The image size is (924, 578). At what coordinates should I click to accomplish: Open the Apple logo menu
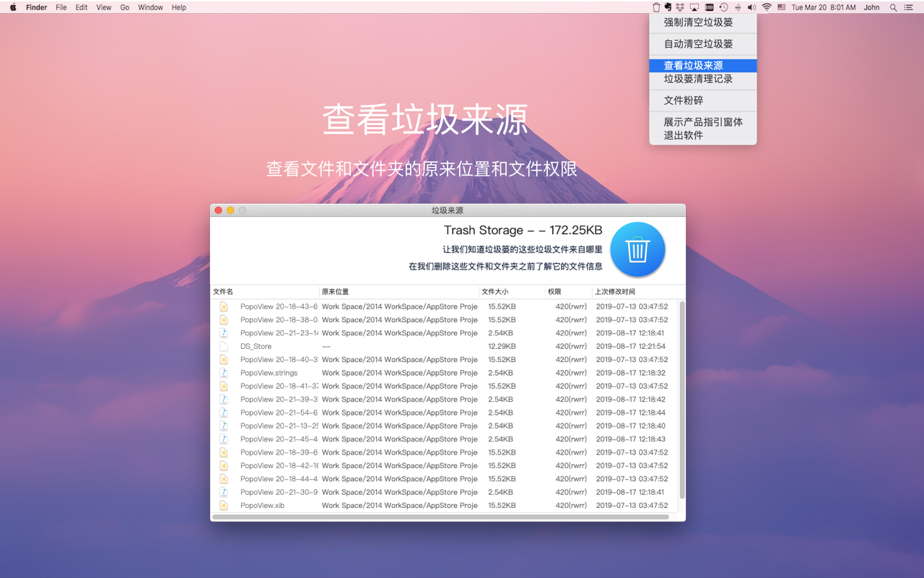[13, 7]
